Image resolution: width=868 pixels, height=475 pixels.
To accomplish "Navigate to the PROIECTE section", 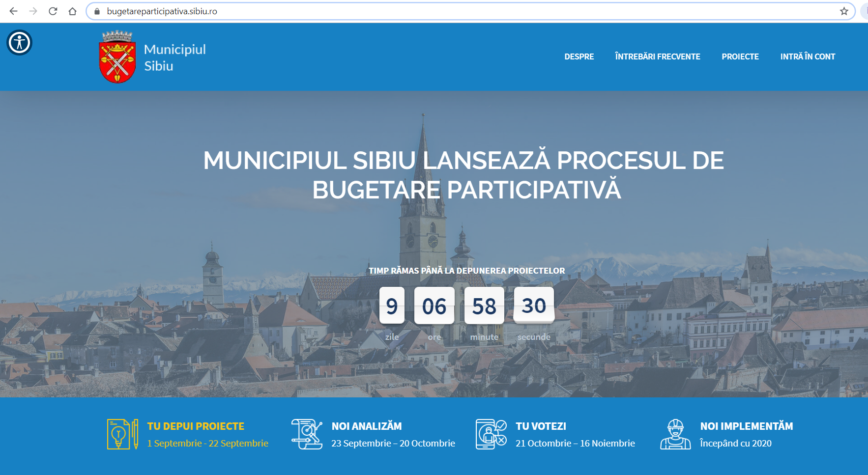I will [740, 56].
